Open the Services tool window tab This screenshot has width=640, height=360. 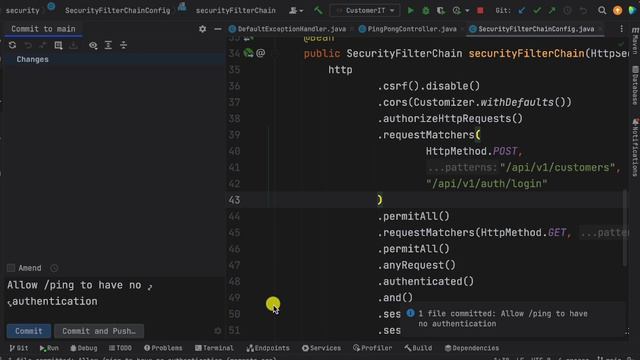[x=322, y=348]
